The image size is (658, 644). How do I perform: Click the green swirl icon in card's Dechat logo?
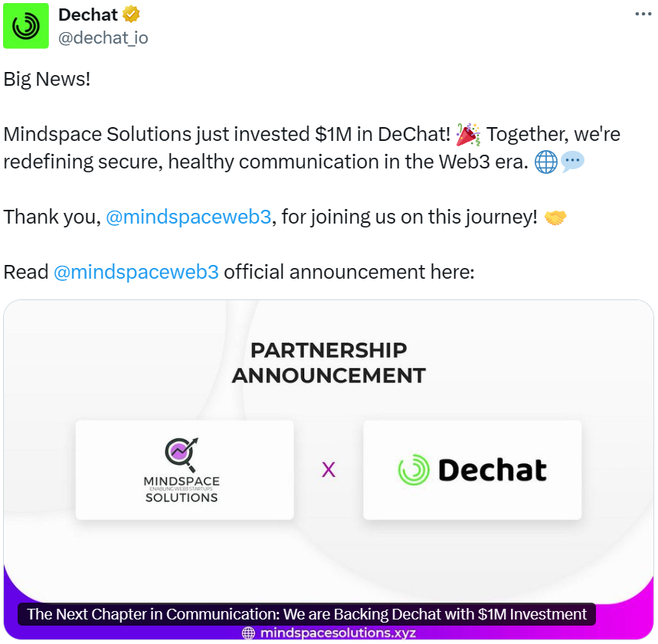tap(414, 470)
